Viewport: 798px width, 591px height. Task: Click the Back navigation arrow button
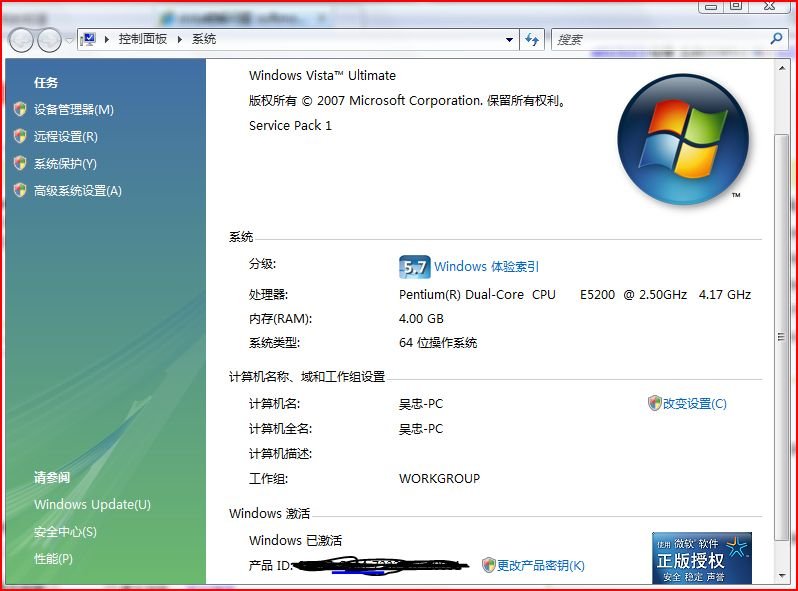tap(21, 40)
